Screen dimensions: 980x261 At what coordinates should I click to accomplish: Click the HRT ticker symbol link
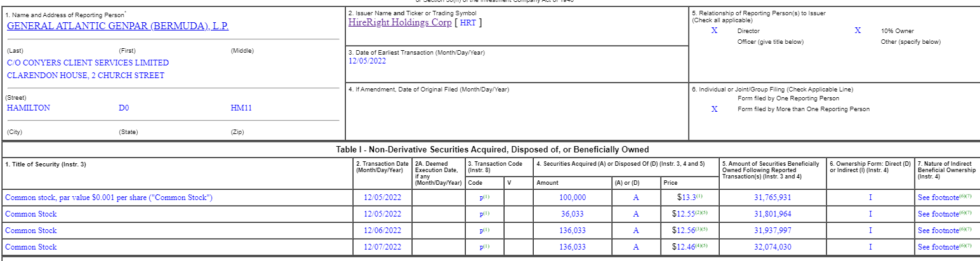tap(468, 22)
